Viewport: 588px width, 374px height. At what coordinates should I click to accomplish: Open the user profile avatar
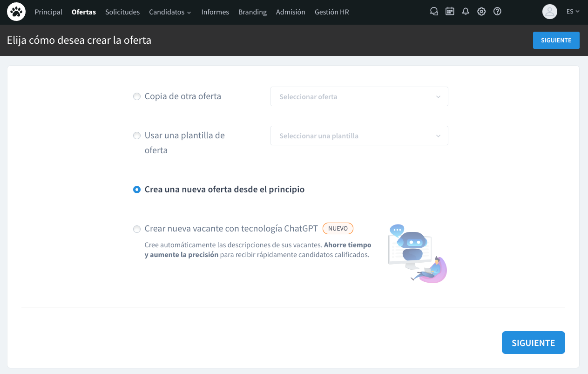pos(550,12)
